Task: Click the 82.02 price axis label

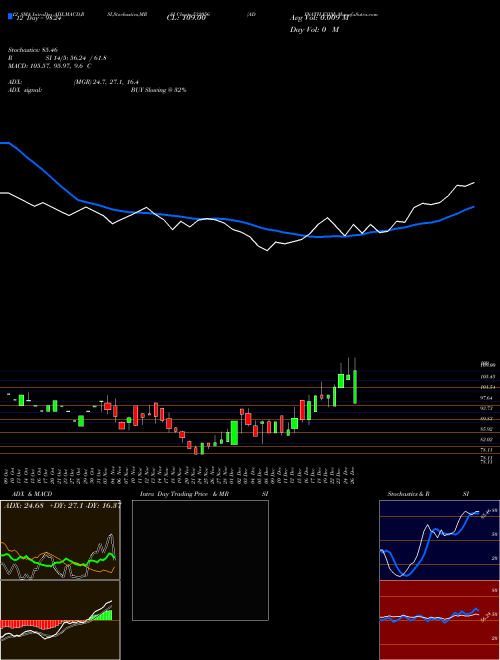Action: tap(487, 439)
